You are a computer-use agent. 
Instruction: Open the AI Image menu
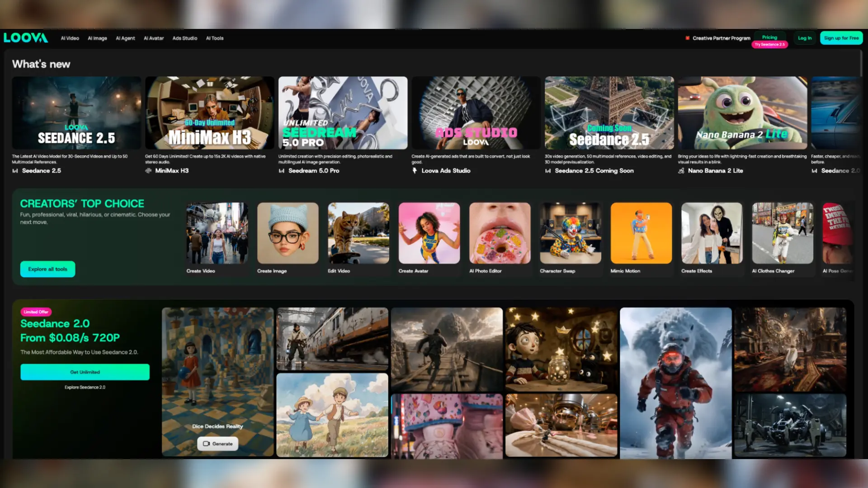coord(97,38)
